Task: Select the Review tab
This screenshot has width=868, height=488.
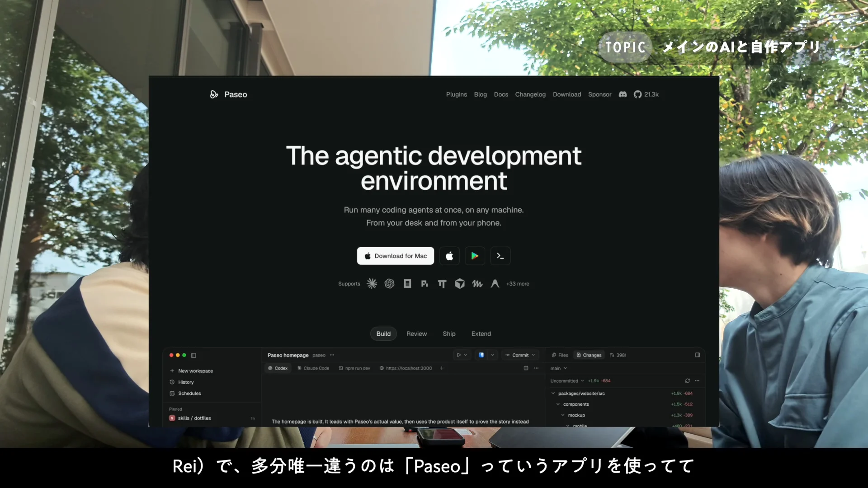Action: [x=416, y=334]
